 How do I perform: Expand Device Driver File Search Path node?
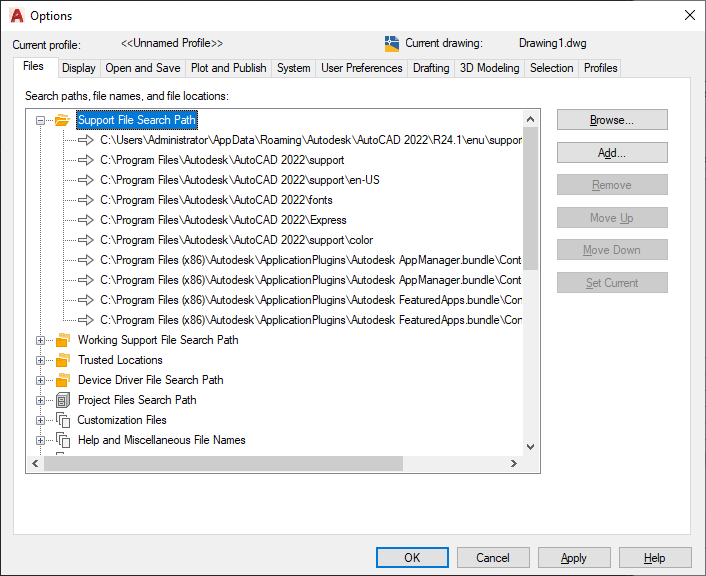click(41, 381)
